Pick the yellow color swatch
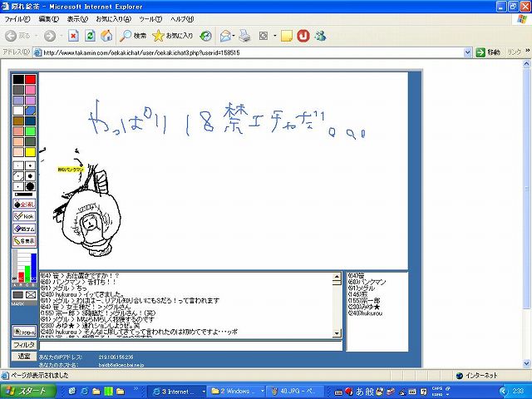Image resolution: width=532 pixels, height=399 pixels. coord(30,152)
